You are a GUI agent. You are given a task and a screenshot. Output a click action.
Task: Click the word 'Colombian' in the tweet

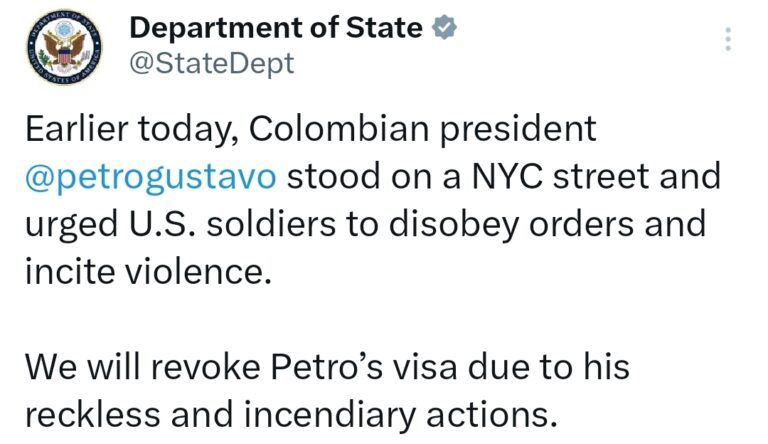click(x=339, y=129)
